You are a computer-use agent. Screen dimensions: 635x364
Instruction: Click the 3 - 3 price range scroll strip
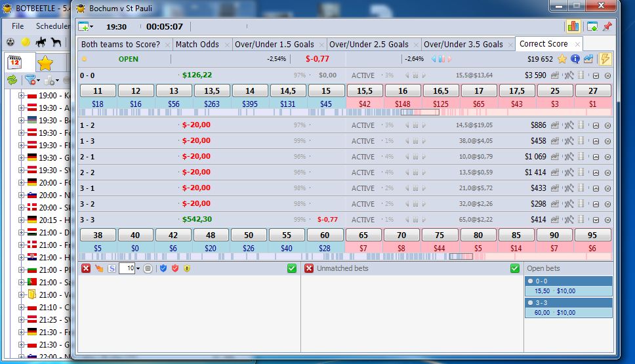(x=346, y=256)
